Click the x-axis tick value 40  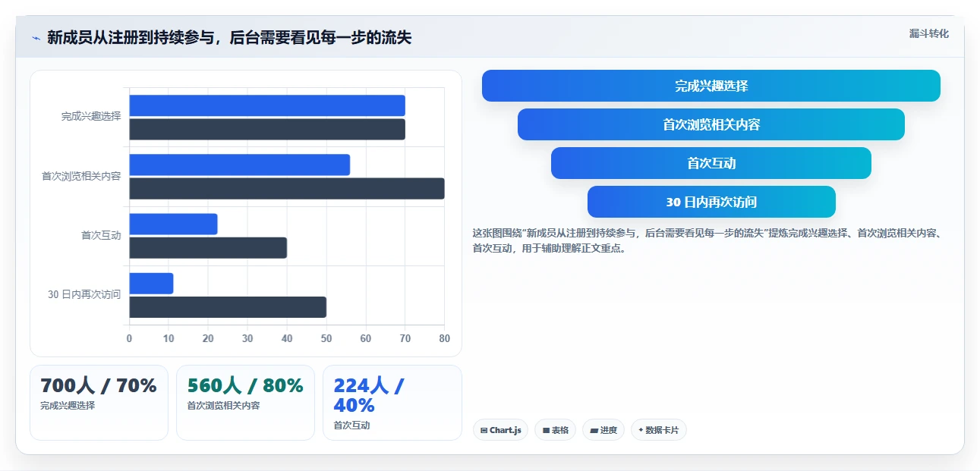pyautogui.click(x=287, y=338)
